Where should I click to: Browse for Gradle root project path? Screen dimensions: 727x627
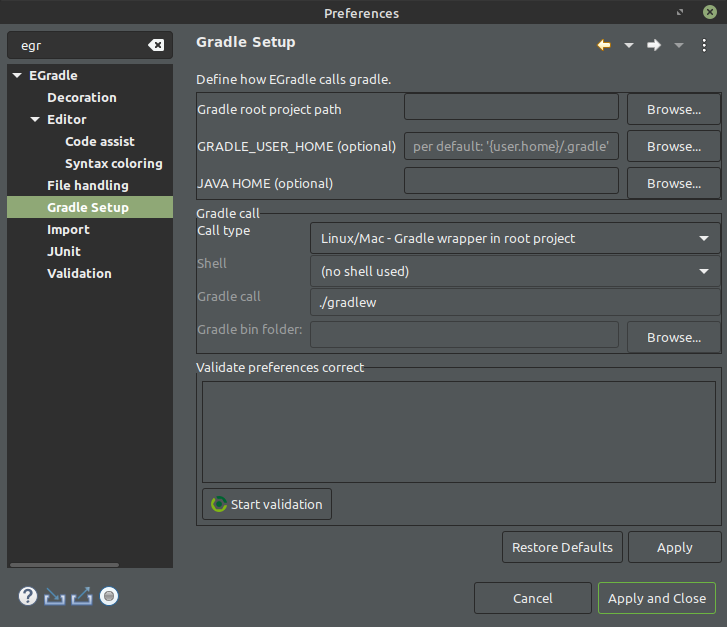[674, 109]
